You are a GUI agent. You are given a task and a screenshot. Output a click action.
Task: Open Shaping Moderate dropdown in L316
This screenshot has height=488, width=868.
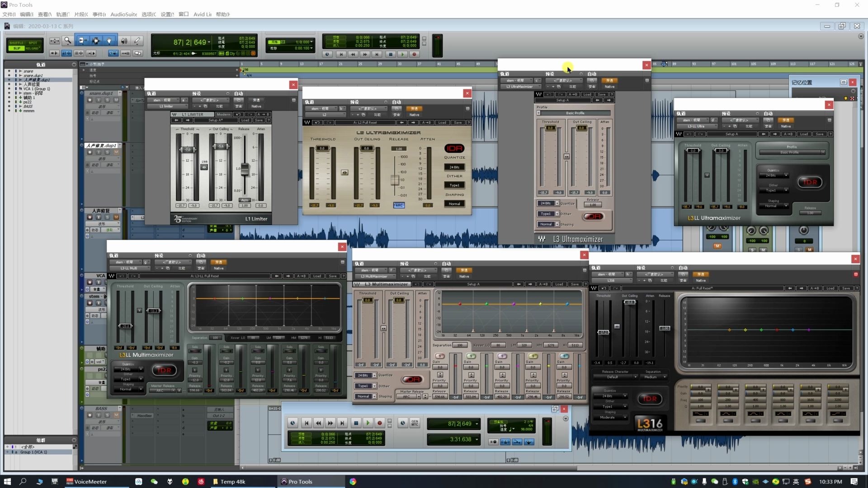(x=609, y=417)
